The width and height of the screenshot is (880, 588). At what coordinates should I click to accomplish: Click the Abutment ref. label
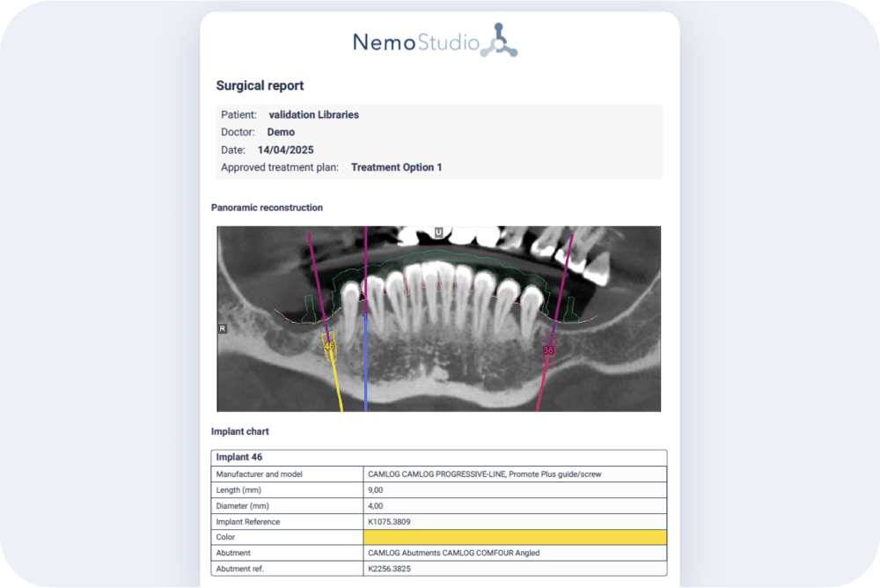pos(239,569)
